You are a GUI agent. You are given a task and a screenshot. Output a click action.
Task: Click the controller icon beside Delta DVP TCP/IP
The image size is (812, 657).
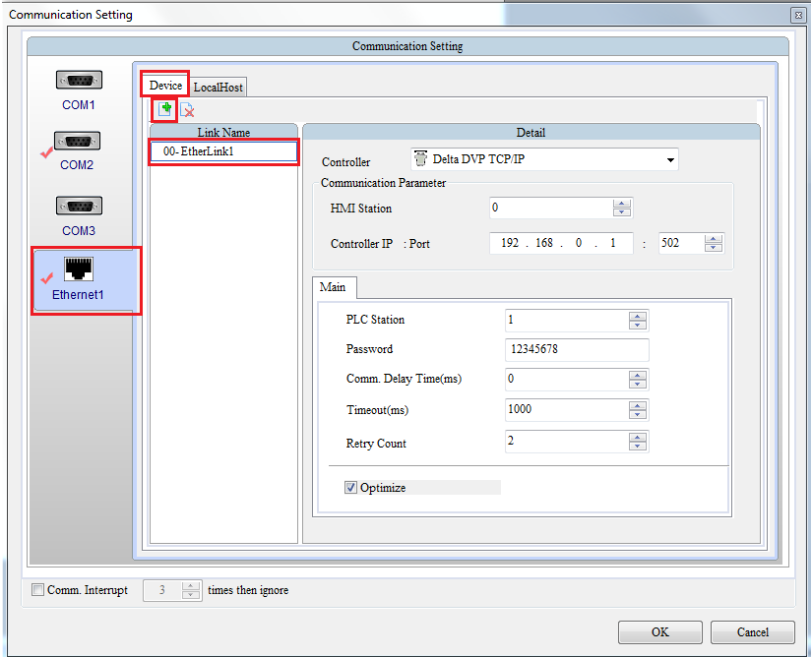(422, 158)
